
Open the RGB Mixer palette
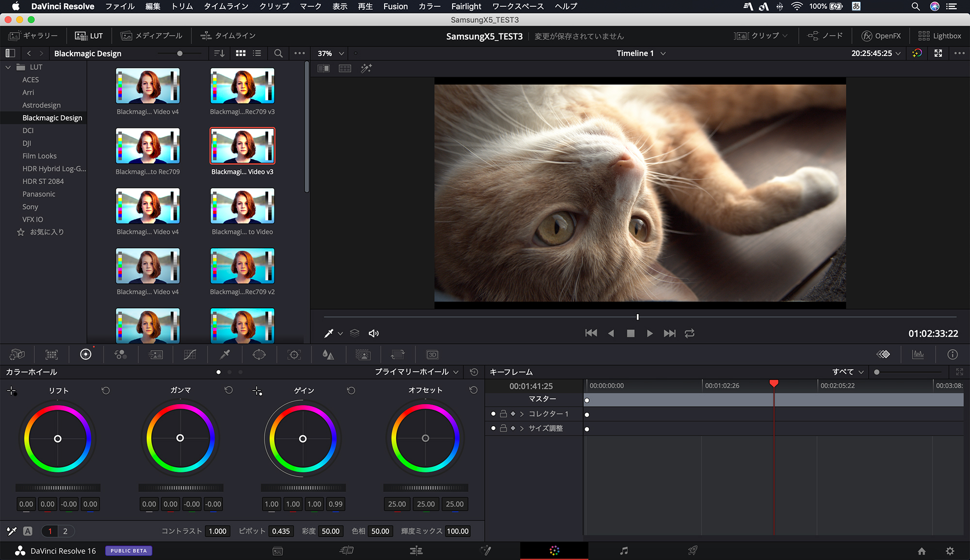coord(121,354)
